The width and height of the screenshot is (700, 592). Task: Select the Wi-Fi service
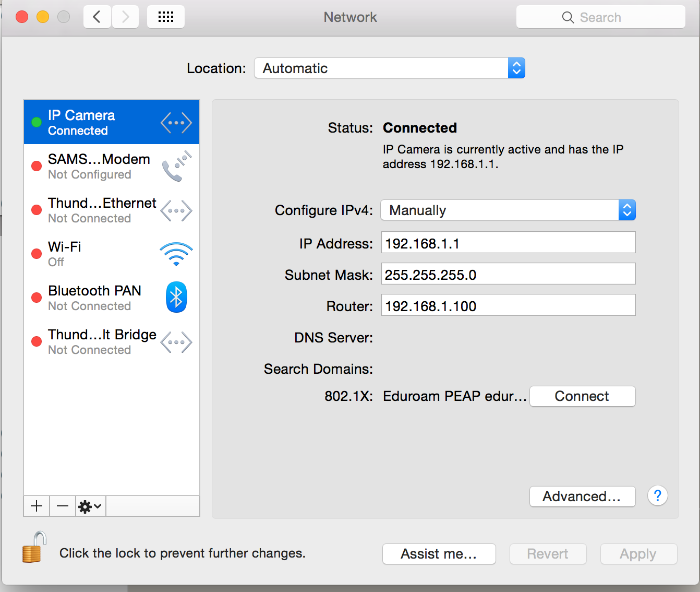pos(112,254)
